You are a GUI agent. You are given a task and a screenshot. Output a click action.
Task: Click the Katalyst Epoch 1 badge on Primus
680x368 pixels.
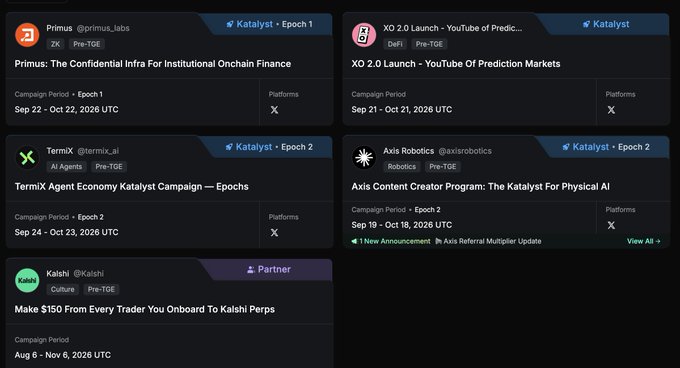tap(269, 24)
